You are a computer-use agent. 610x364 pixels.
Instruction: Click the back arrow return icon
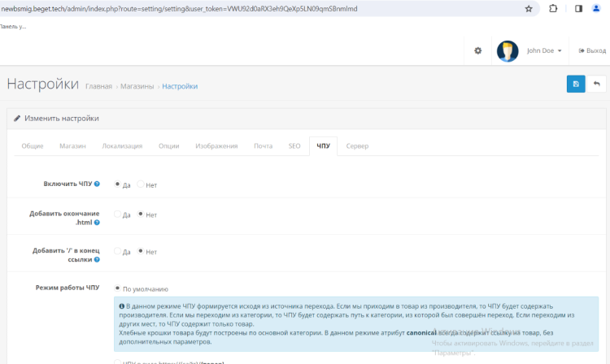pyautogui.click(x=597, y=84)
